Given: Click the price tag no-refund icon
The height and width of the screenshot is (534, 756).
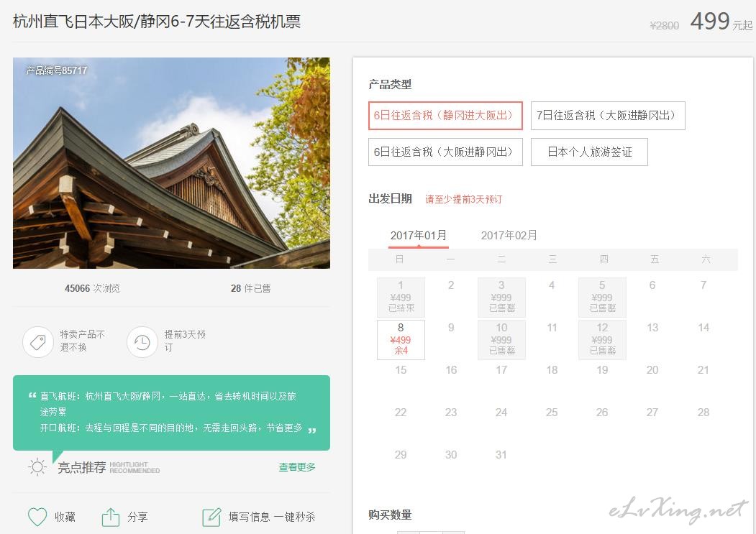Looking at the screenshot, I should 38,341.
